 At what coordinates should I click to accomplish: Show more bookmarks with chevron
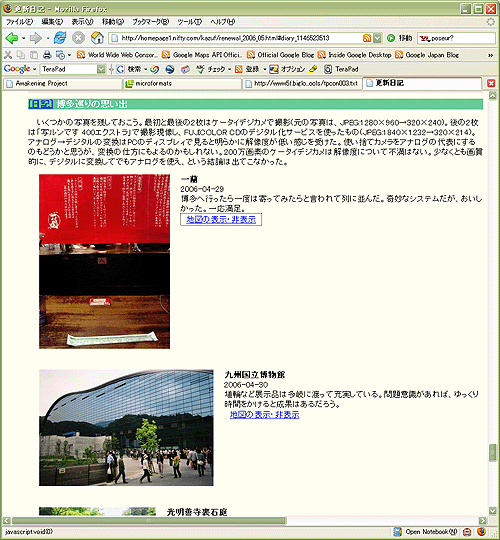tap(490, 55)
